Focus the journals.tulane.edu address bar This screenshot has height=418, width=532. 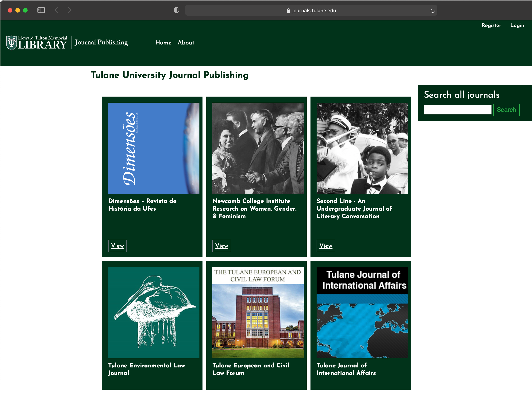click(x=311, y=10)
